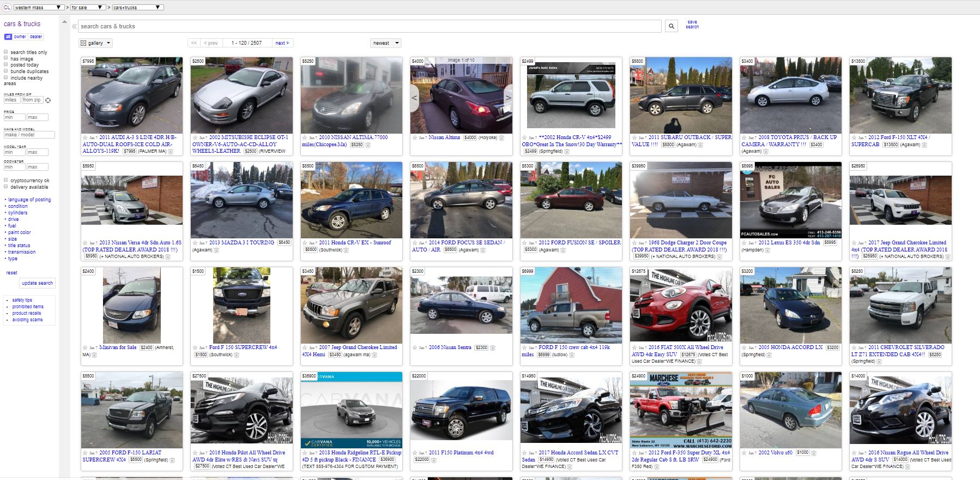Favorite the 2006 Nissan Sentra listing star
980x480 pixels.
pyautogui.click(x=414, y=347)
